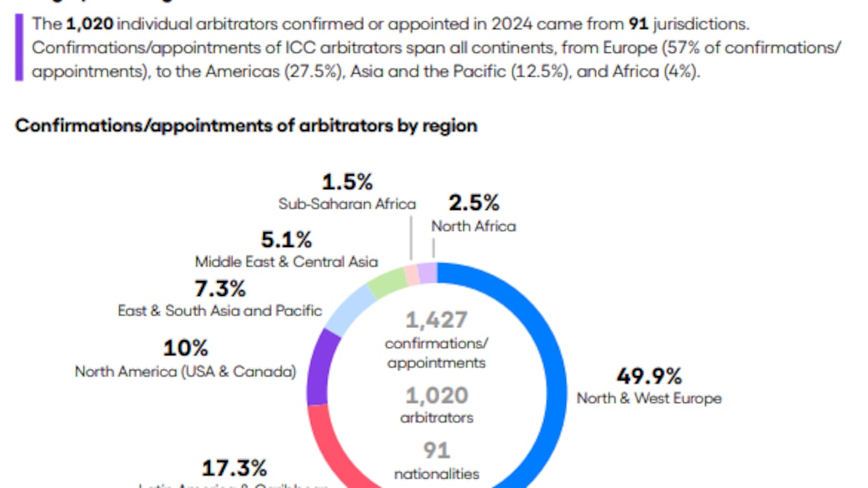Click the 49.9% value label
Screen dimensions: 868x488
648,376
